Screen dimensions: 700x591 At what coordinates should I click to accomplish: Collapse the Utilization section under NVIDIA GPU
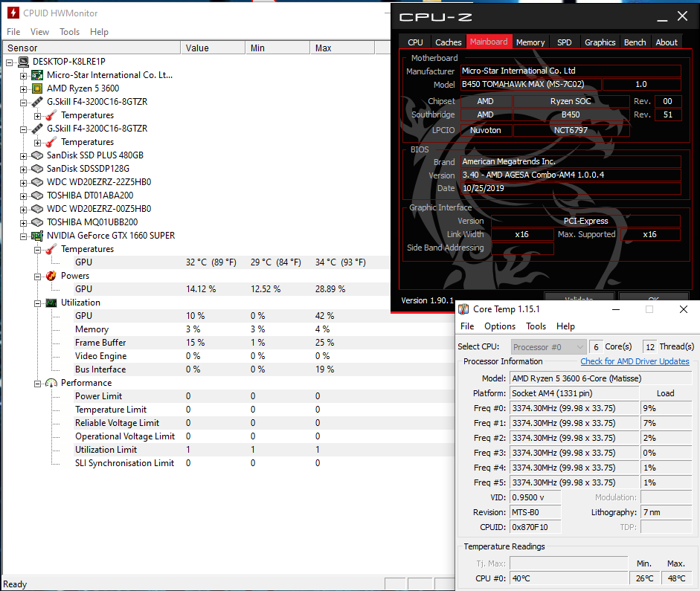(37, 303)
